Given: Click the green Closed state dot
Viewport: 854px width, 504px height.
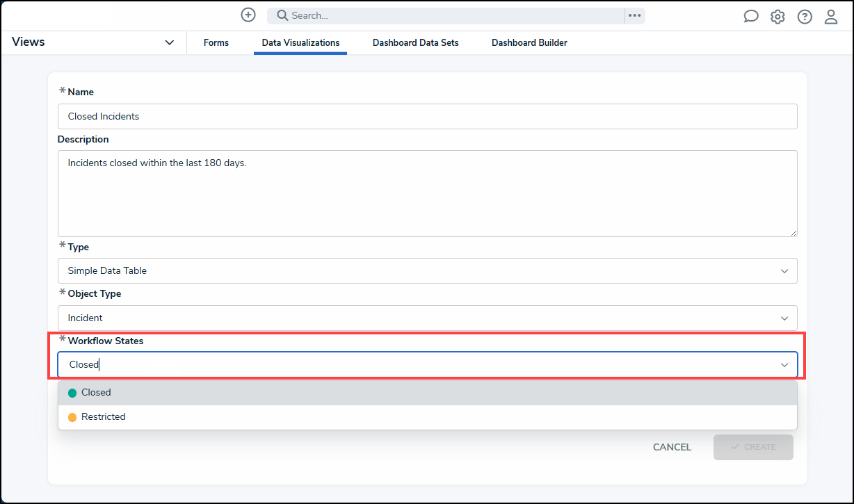Looking at the screenshot, I should 72,393.
